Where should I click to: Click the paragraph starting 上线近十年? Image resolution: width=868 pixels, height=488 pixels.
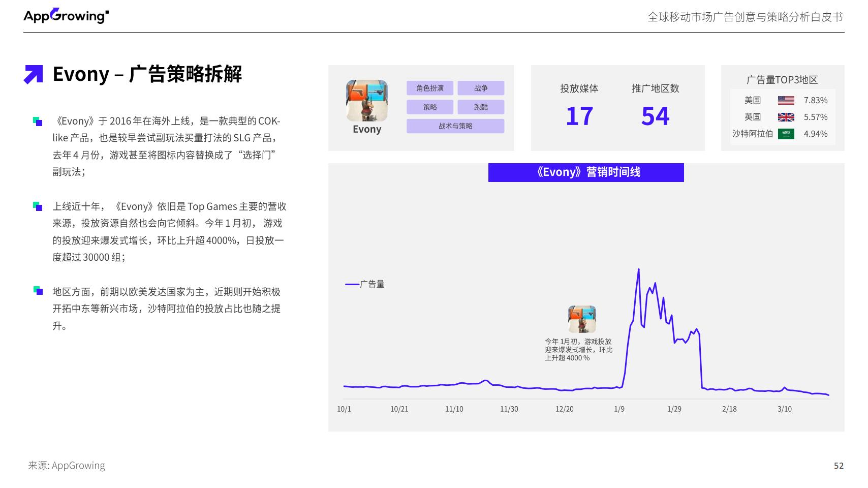(x=170, y=232)
